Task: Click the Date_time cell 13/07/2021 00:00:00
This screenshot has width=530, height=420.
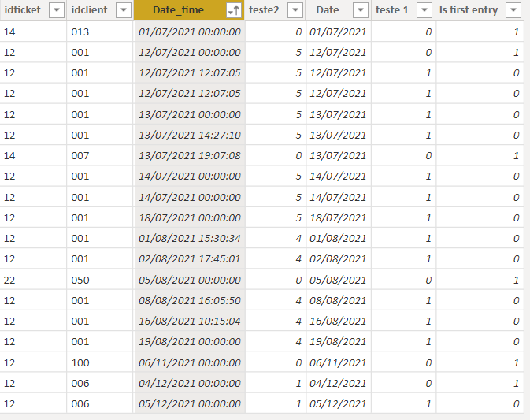Action: click(x=190, y=114)
